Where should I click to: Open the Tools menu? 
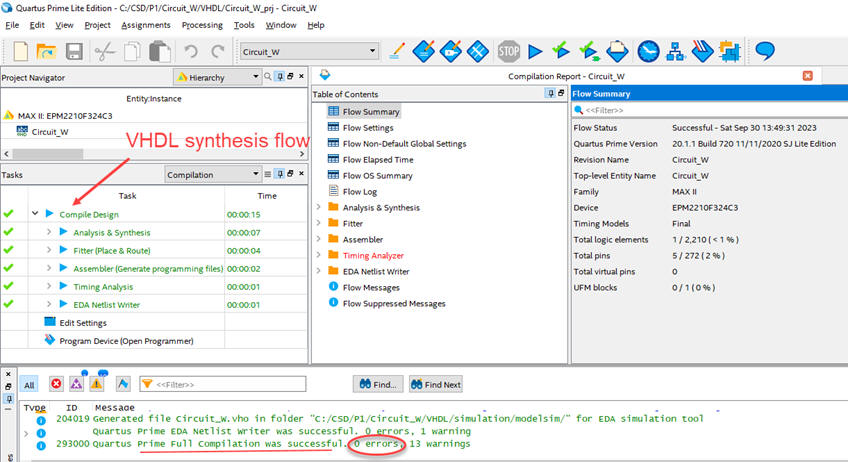pyautogui.click(x=244, y=25)
